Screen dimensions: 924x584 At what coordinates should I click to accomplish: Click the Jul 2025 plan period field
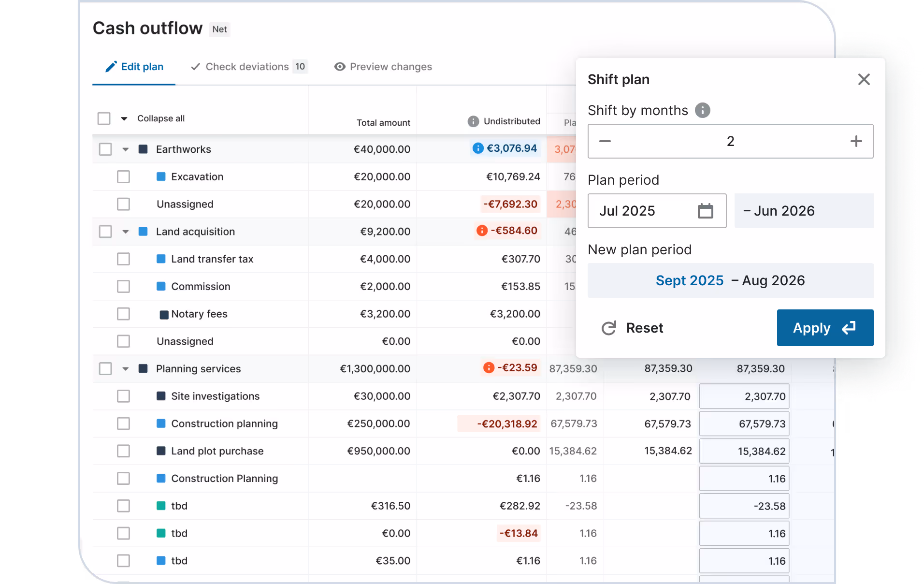(x=657, y=211)
